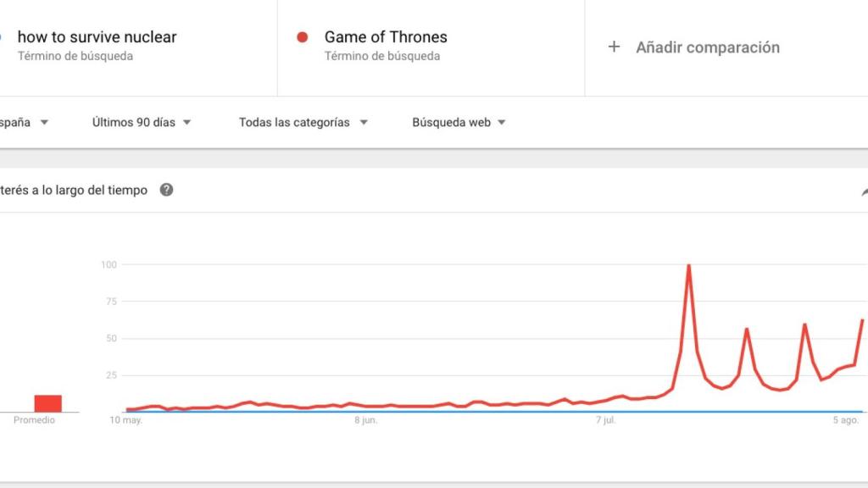The width and height of the screenshot is (868, 488).
Task: Click the Interés a lo largo del tiempo heading
Action: point(74,190)
